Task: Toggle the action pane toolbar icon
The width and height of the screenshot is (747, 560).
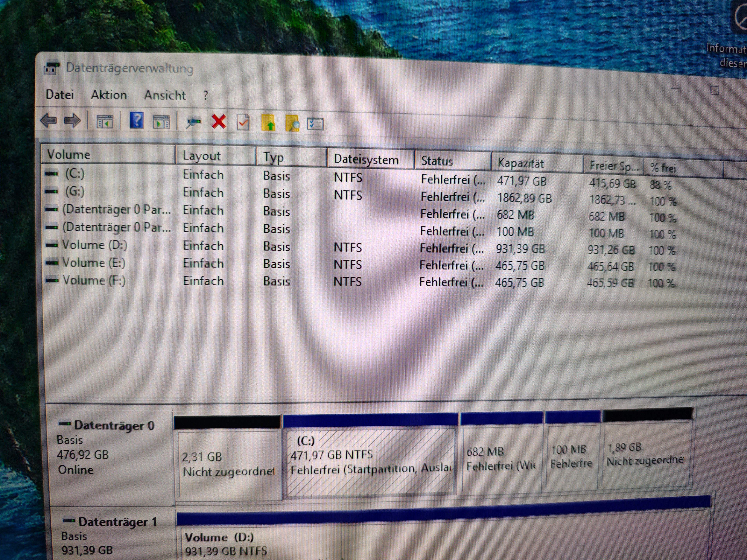Action: [161, 122]
